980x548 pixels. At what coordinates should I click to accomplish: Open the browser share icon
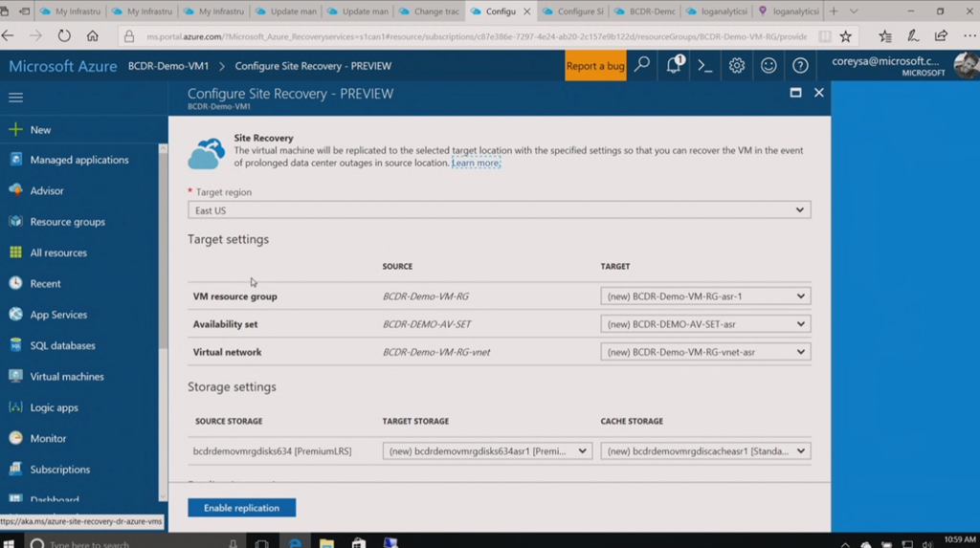(941, 36)
